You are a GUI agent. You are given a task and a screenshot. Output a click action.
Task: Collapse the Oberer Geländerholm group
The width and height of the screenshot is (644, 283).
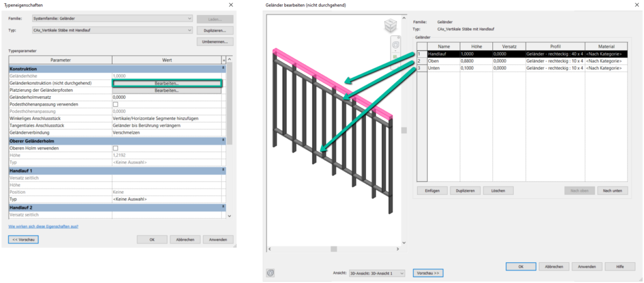(223, 141)
